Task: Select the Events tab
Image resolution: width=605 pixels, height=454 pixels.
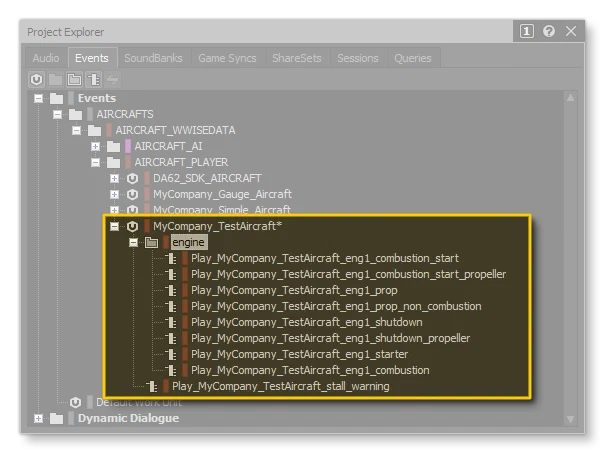Action: tap(92, 58)
